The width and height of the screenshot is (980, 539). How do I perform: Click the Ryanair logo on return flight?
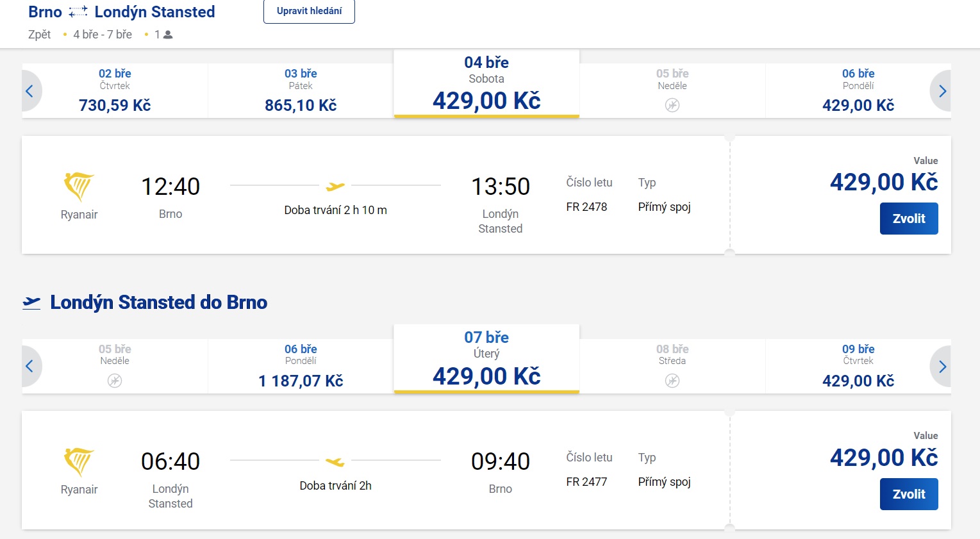click(79, 461)
